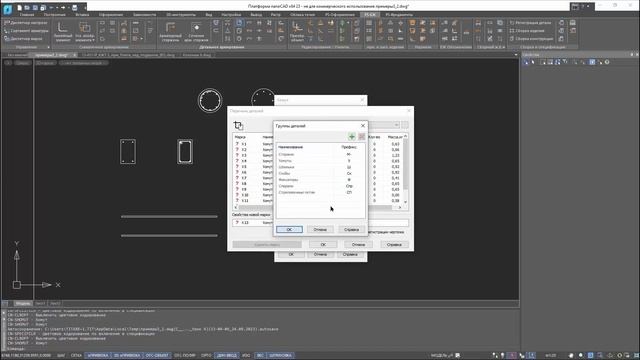Create a new document from quick access
Image resolution: width=640 pixels, height=360 pixels.
[x=19, y=7]
